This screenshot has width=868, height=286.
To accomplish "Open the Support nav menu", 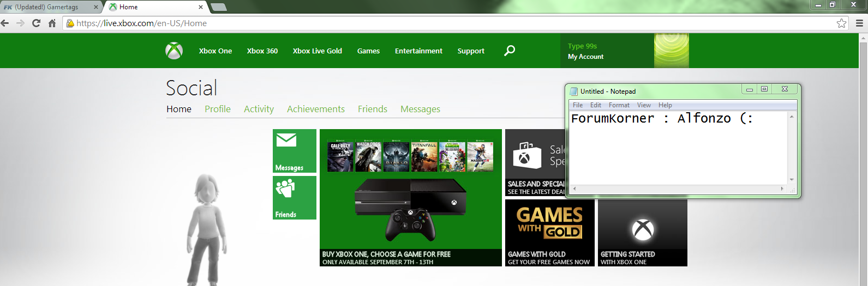I will (x=471, y=51).
